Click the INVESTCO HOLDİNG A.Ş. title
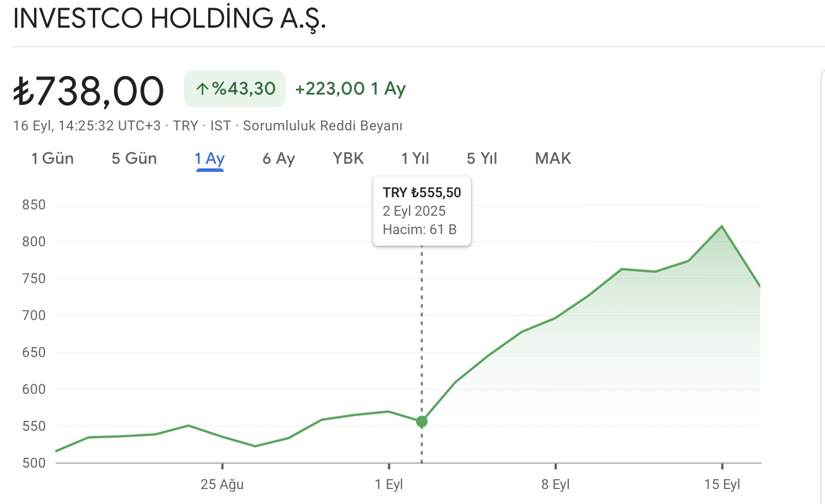This screenshot has height=504, width=825. pos(170,18)
